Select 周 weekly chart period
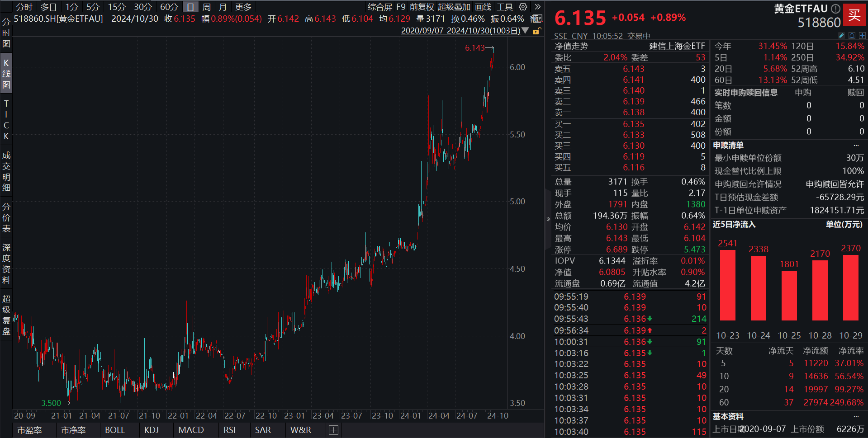This screenshot has height=438, width=868. pyautogui.click(x=207, y=7)
